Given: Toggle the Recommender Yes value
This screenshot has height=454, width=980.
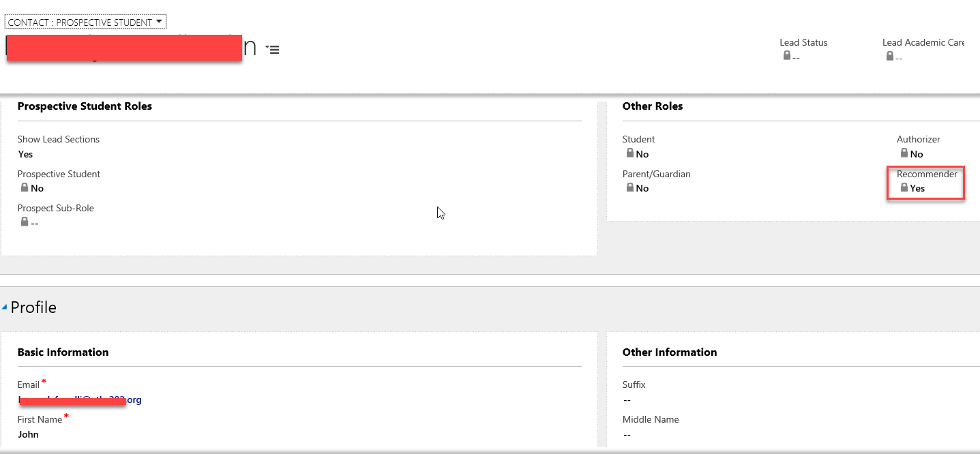Looking at the screenshot, I should click(x=917, y=188).
